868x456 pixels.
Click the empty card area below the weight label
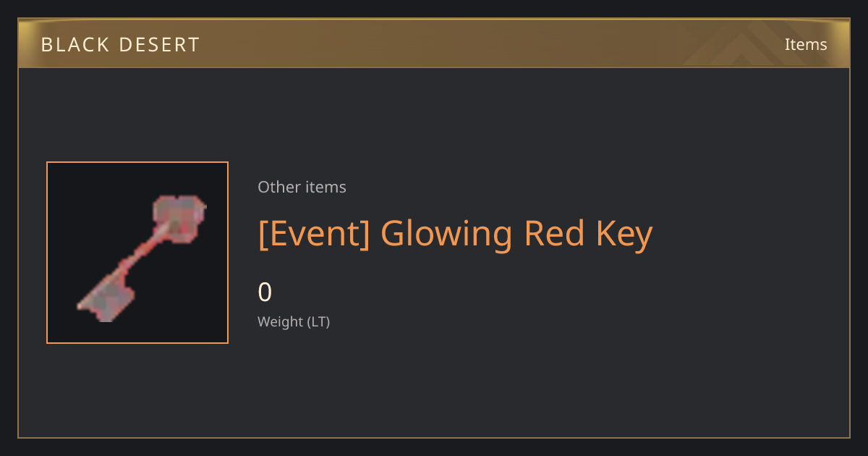(x=434, y=387)
